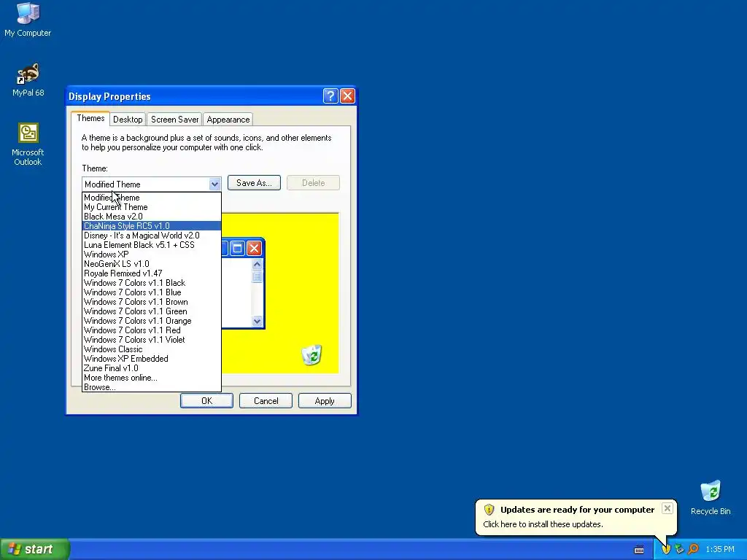Choose Windows Classic theme
The width and height of the screenshot is (747, 560).
point(152,349)
